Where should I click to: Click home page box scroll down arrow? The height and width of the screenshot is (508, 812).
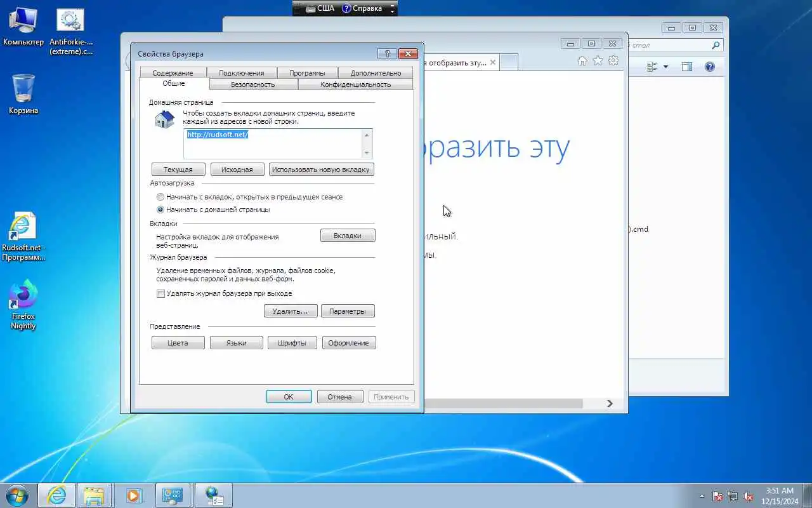[x=366, y=153]
